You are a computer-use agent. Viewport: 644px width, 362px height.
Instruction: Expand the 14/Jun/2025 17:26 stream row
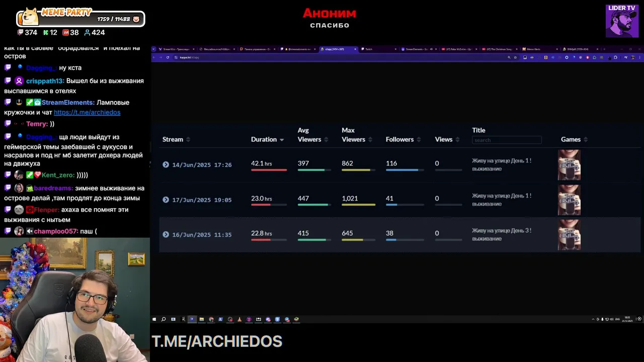coord(166,164)
